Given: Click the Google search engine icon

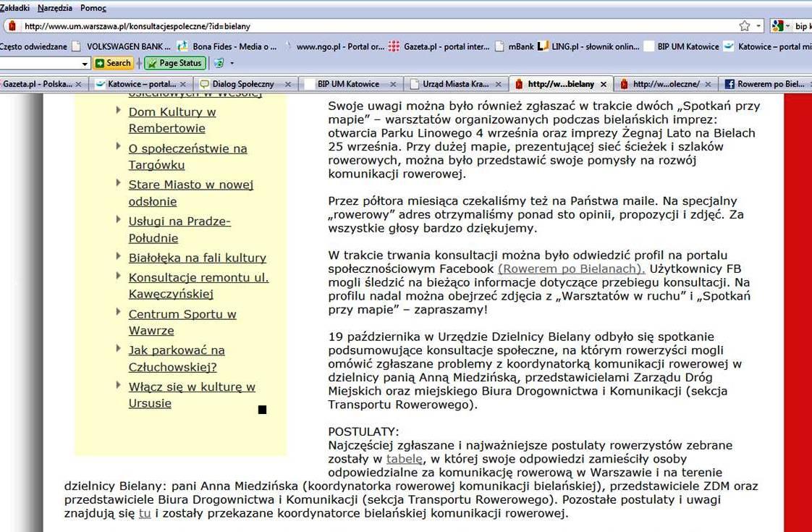Looking at the screenshot, I should click(x=777, y=26).
